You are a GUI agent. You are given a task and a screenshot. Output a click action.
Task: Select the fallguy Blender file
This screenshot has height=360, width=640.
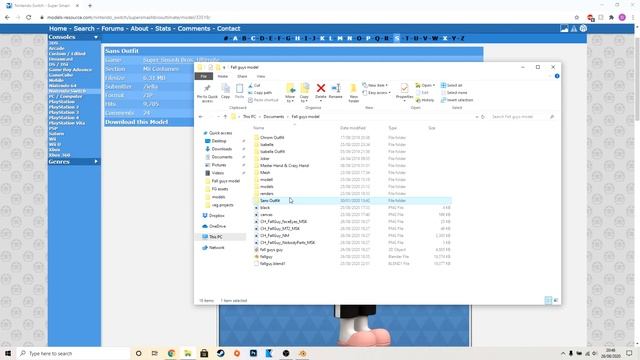coord(266,257)
